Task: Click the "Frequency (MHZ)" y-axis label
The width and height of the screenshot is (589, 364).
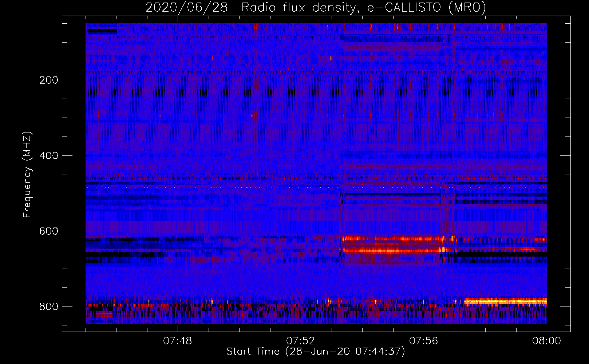Action: coord(27,175)
